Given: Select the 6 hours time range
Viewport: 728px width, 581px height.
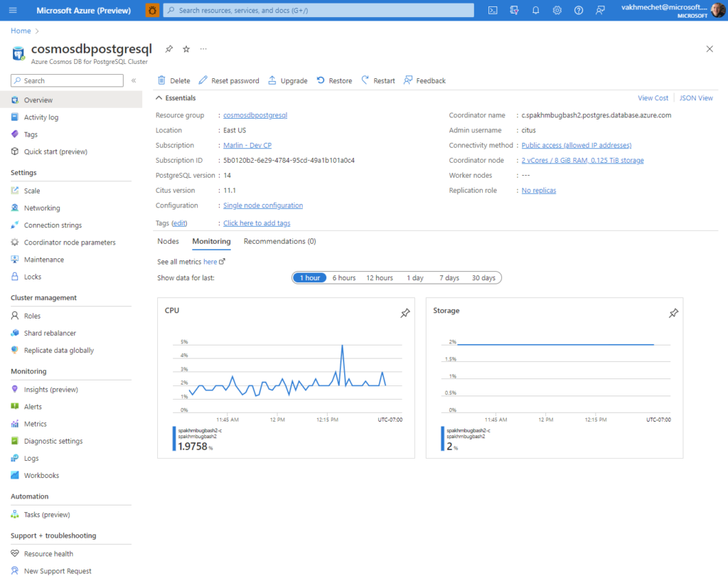Looking at the screenshot, I should coord(344,278).
